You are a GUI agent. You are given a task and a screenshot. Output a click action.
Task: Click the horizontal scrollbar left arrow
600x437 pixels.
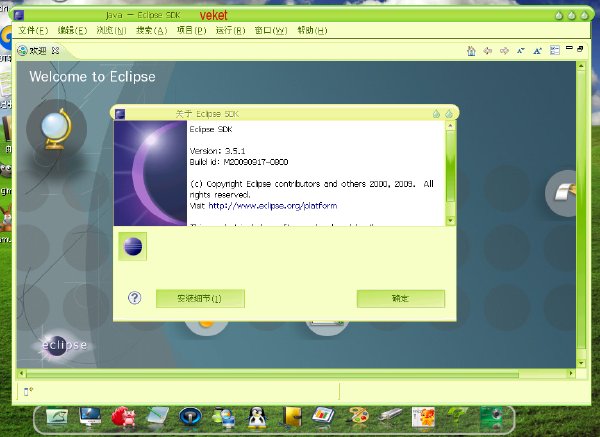click(x=21, y=373)
